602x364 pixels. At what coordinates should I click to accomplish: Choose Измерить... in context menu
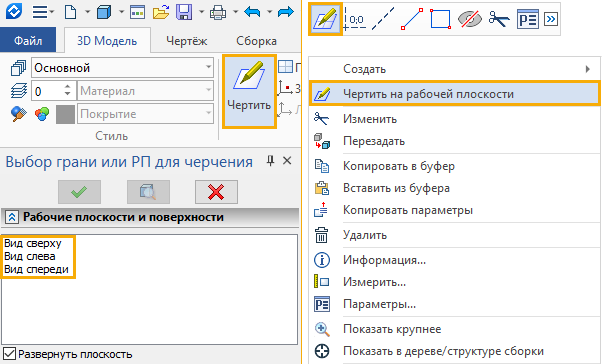455,283
